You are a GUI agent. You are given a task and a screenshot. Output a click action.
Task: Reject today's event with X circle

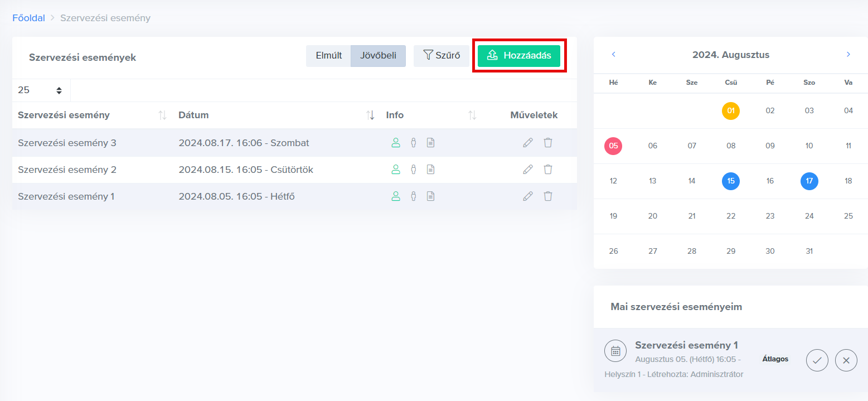[x=846, y=360]
